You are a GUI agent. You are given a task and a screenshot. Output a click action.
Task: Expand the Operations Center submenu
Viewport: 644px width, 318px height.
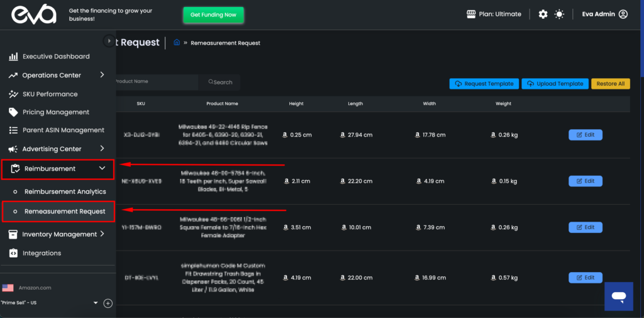tap(102, 75)
